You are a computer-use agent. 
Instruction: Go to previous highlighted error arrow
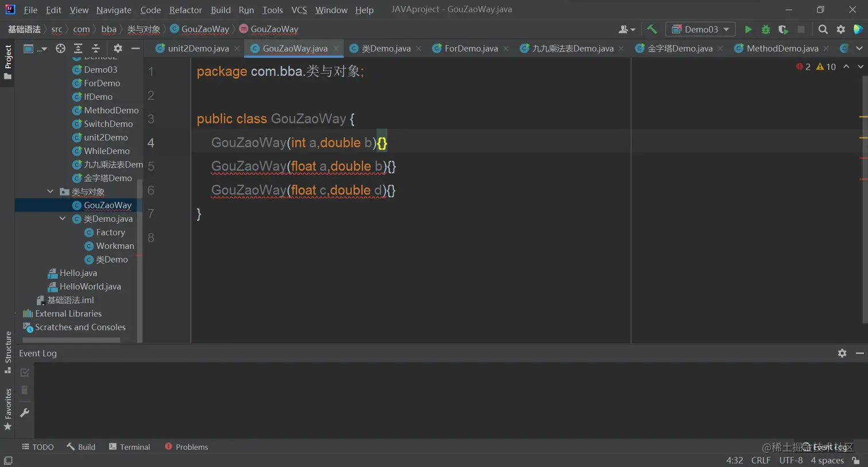pyautogui.click(x=846, y=67)
